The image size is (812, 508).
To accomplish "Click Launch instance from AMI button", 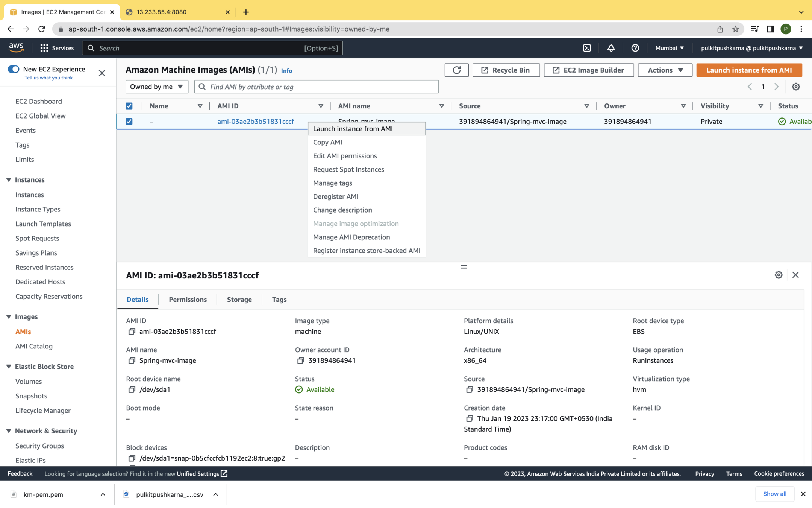I will point(749,70).
